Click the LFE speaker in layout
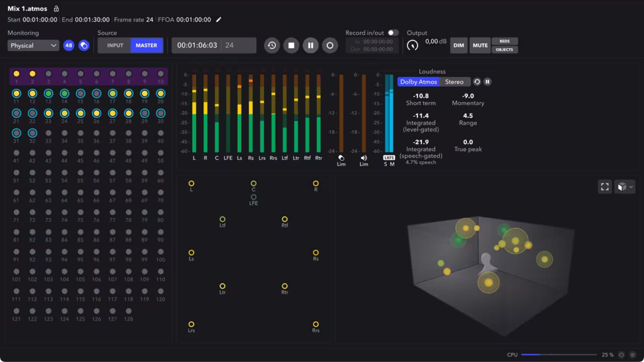The height and width of the screenshot is (362, 644). (x=254, y=197)
